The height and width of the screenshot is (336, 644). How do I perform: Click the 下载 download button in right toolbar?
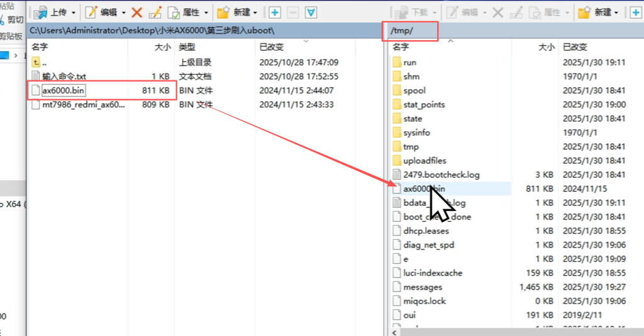pos(411,13)
